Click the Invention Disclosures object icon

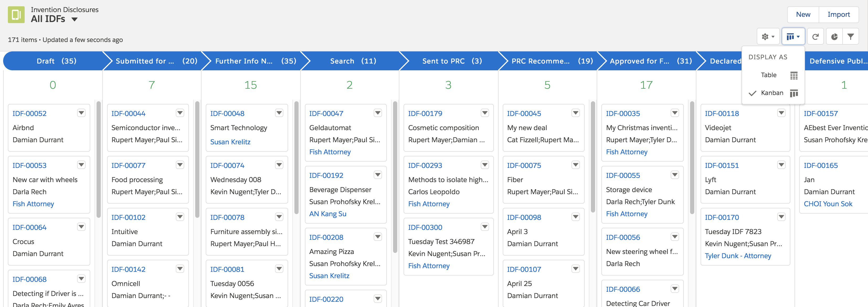tap(16, 15)
